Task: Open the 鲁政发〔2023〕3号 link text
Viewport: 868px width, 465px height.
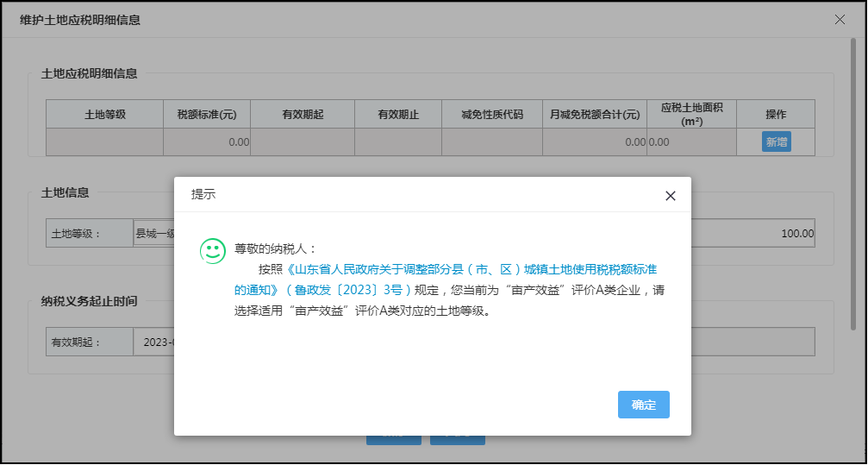Action: pyautogui.click(x=349, y=291)
